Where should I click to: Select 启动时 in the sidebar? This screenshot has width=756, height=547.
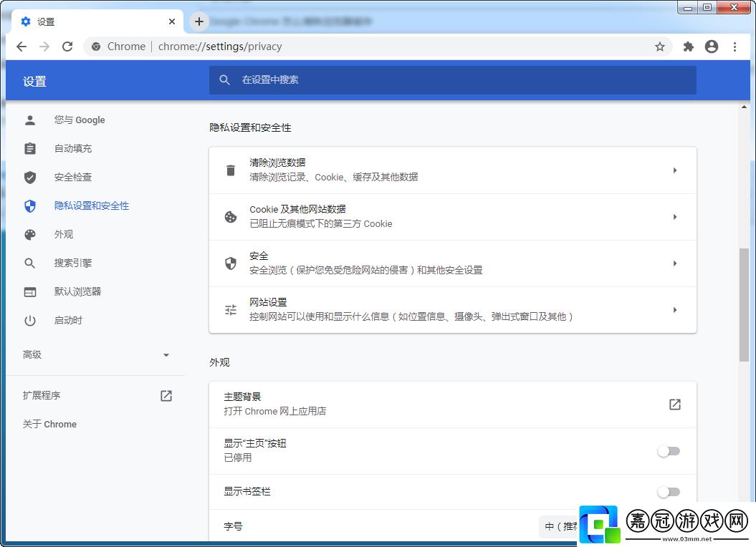pos(68,320)
